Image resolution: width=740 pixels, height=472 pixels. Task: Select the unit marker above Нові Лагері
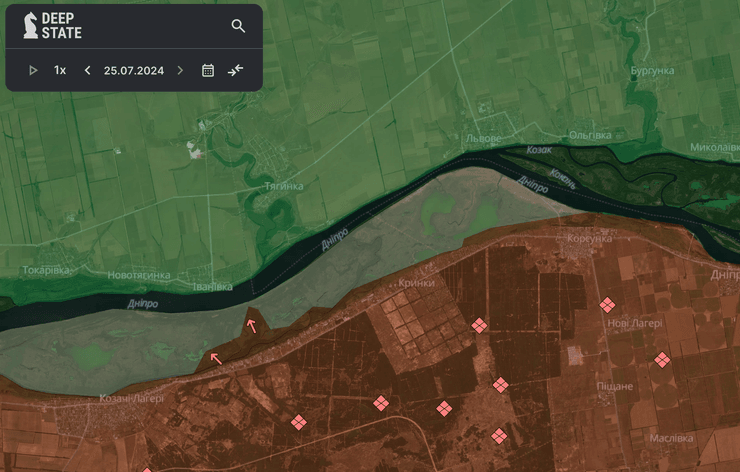tap(607, 305)
